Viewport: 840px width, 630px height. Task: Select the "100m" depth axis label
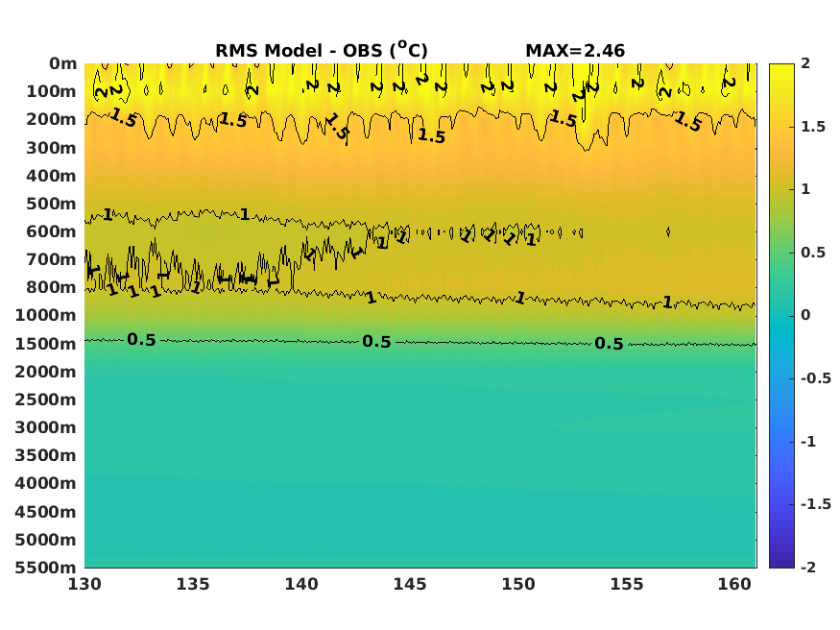click(x=52, y=91)
